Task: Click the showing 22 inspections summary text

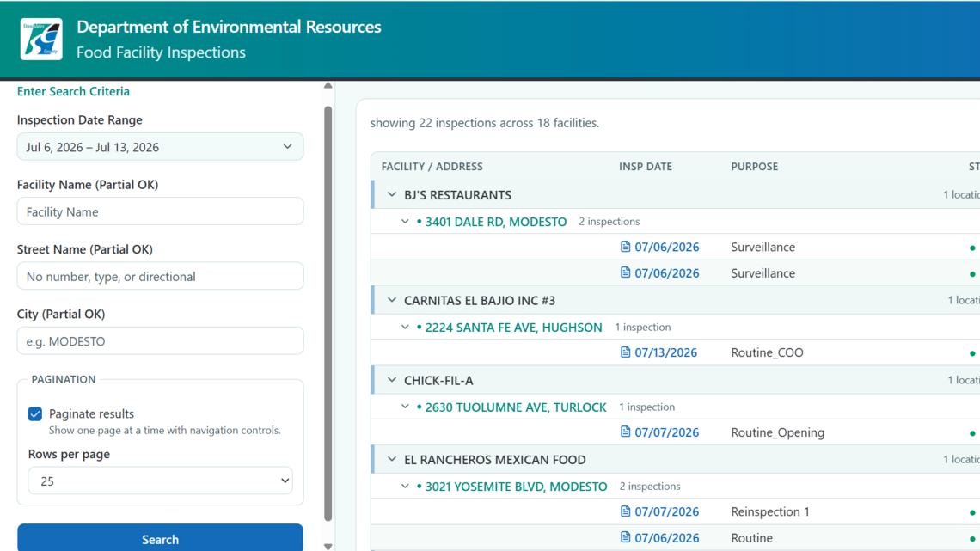Action: coord(484,123)
